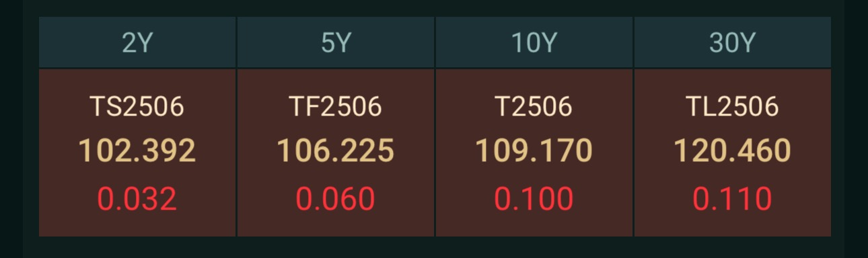
Task: Click the red 0.060 change value
Action: 336,200
